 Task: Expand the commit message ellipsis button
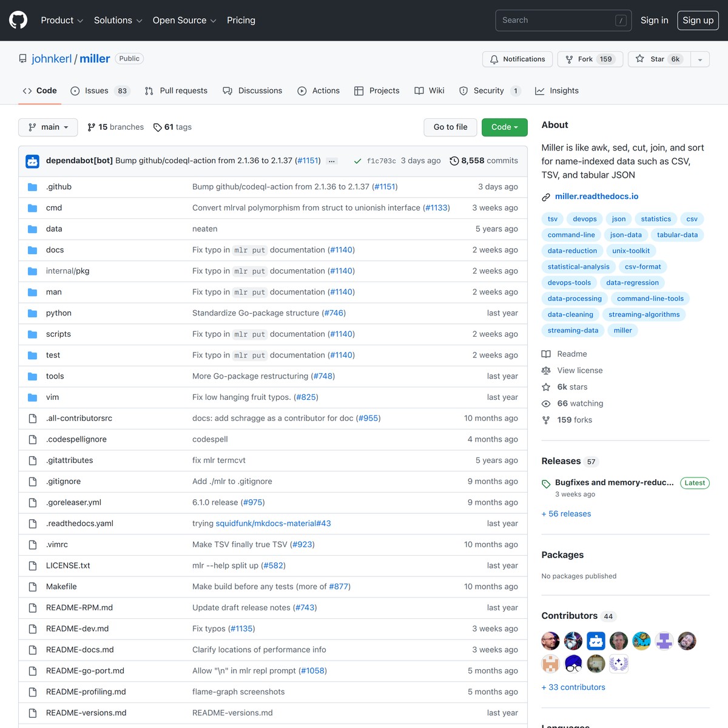point(331,161)
